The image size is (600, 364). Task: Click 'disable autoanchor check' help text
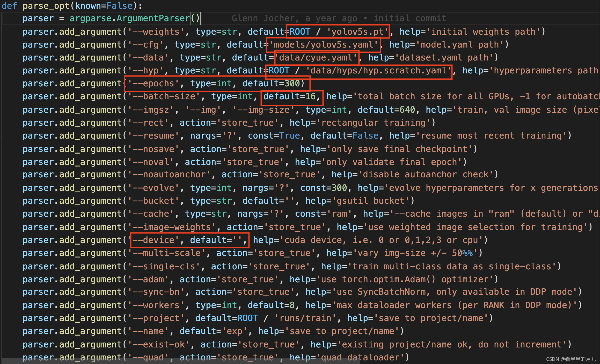pyautogui.click(x=426, y=175)
